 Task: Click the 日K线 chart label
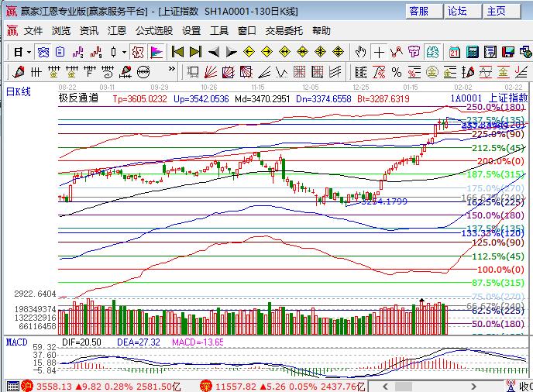pyautogui.click(x=19, y=91)
